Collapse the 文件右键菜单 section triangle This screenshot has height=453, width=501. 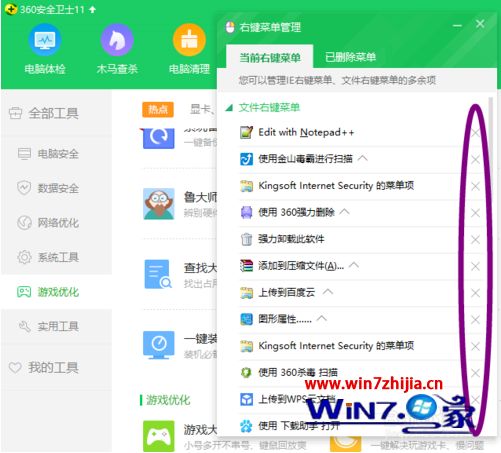click(229, 108)
